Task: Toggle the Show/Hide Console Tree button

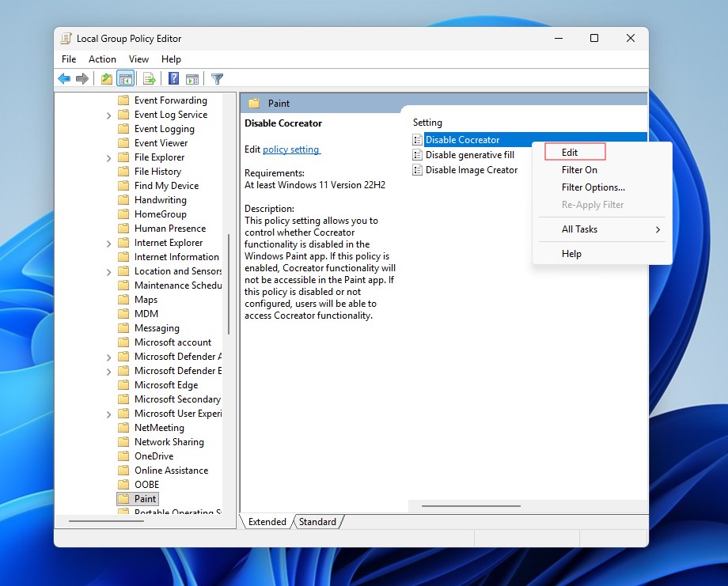Action: coord(125,78)
